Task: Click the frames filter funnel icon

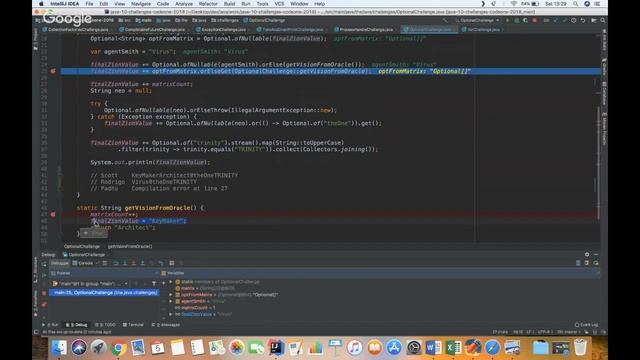Action: point(154,283)
